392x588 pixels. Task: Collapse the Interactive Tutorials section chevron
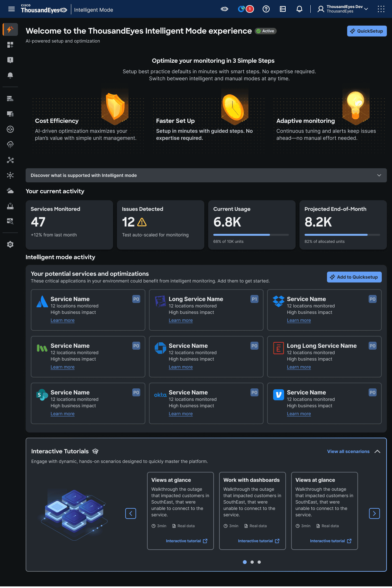coord(378,451)
